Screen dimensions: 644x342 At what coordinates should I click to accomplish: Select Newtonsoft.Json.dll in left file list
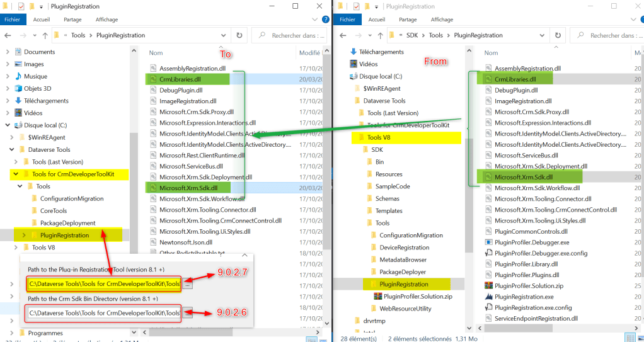coord(187,242)
